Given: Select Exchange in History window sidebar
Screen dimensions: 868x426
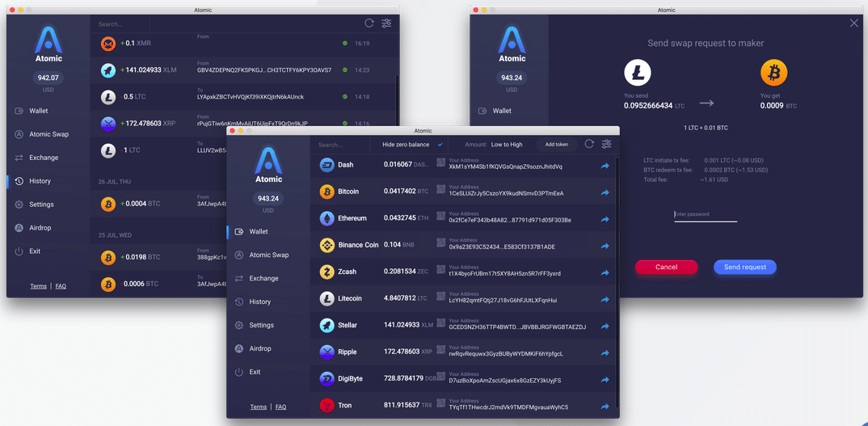Looking at the screenshot, I should (x=44, y=158).
